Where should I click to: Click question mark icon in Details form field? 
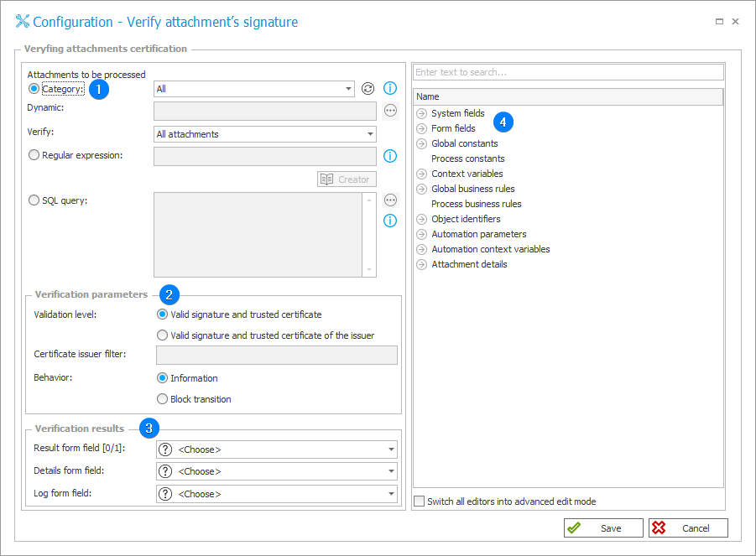point(165,471)
